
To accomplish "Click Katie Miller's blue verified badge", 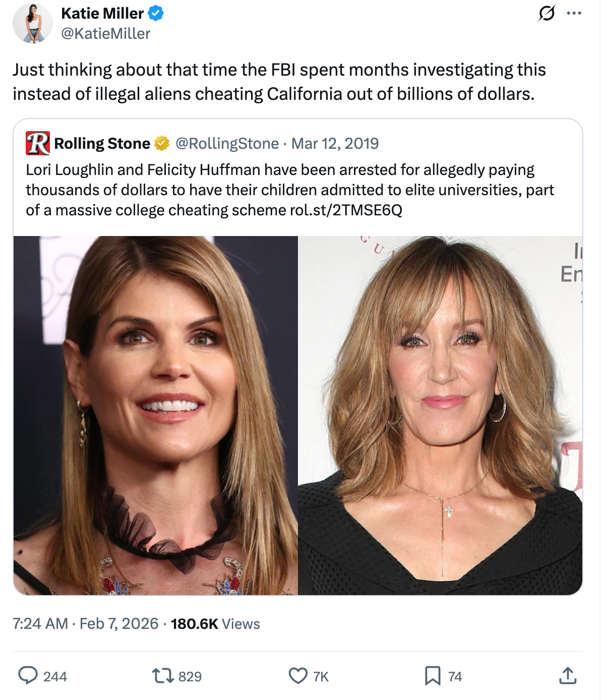I will (156, 14).
